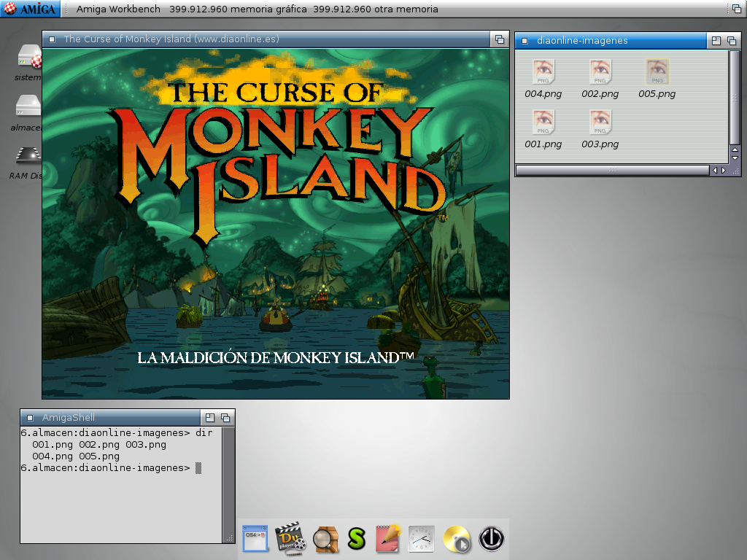
Task: Launch the shell icon in the dock
Action: coord(255,539)
